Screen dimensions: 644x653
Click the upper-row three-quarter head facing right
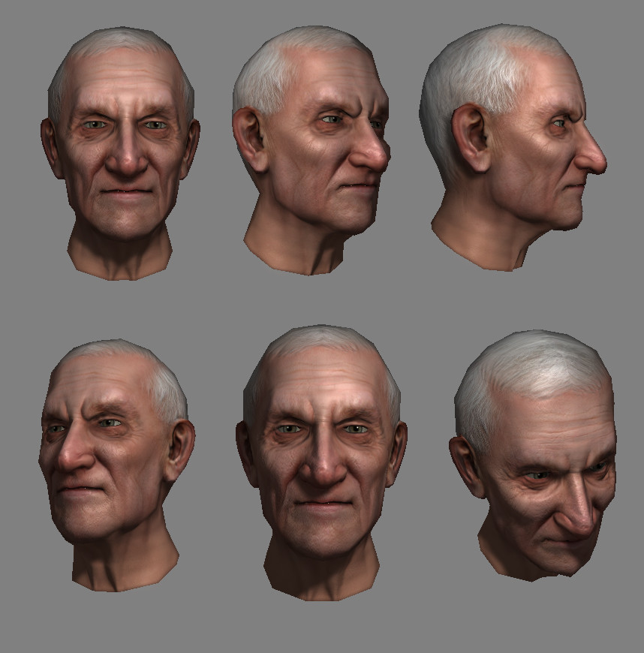311,150
